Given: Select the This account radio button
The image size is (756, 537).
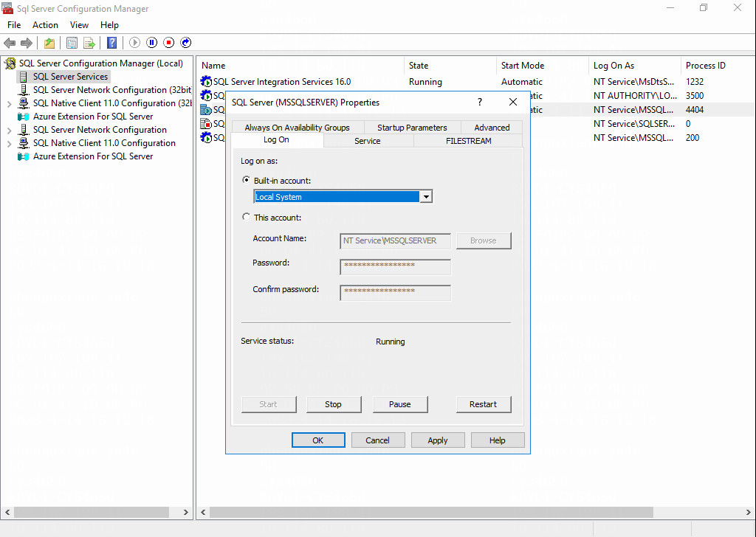Looking at the screenshot, I should tap(247, 217).
